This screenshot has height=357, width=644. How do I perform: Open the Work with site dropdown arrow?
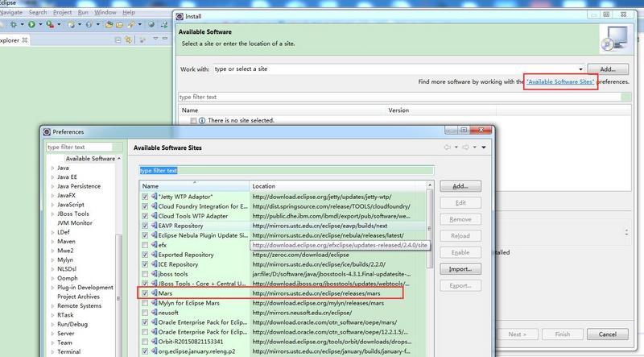pos(580,69)
